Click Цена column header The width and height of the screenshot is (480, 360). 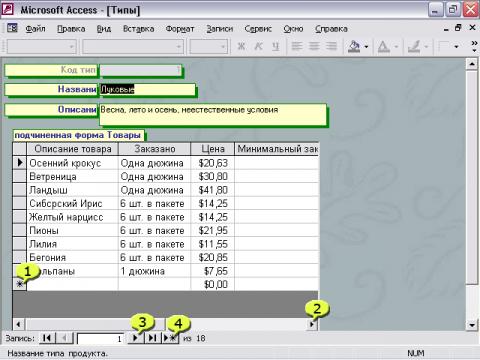pos(212,149)
